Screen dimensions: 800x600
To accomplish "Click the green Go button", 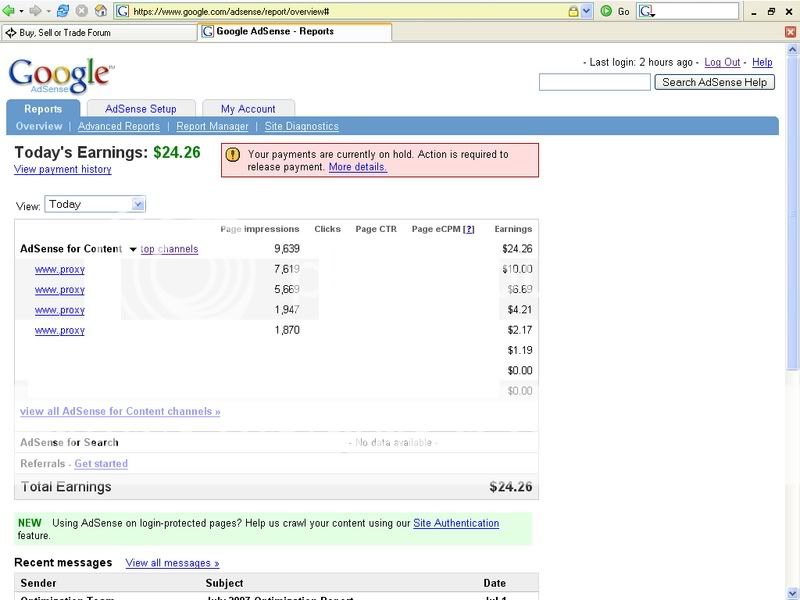I will (x=614, y=11).
